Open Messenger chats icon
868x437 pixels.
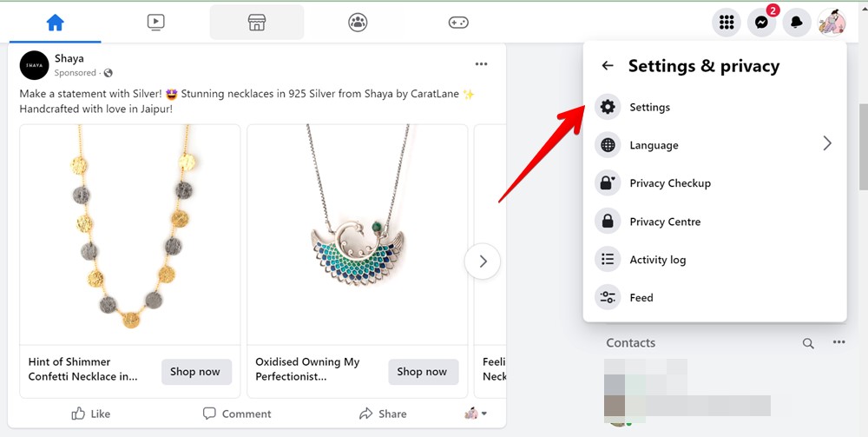point(761,23)
